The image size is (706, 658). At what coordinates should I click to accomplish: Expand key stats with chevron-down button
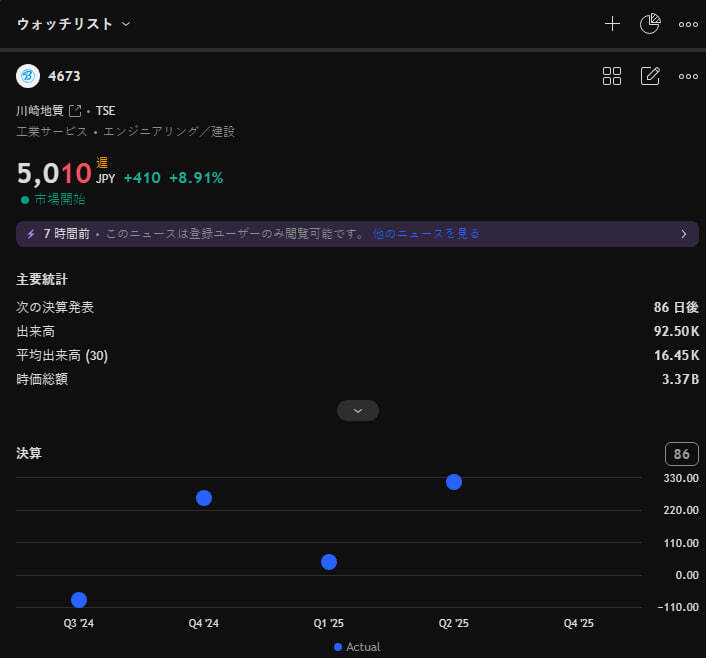click(358, 410)
